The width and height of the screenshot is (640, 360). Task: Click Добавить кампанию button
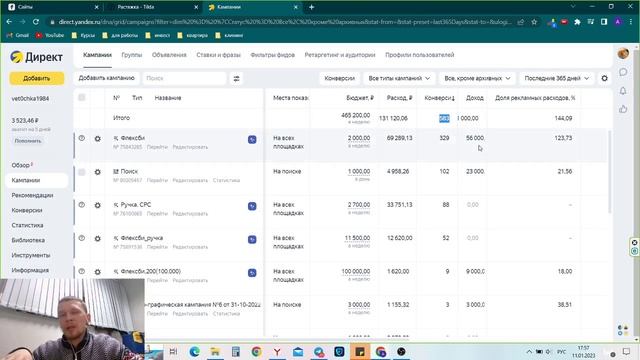pos(107,78)
